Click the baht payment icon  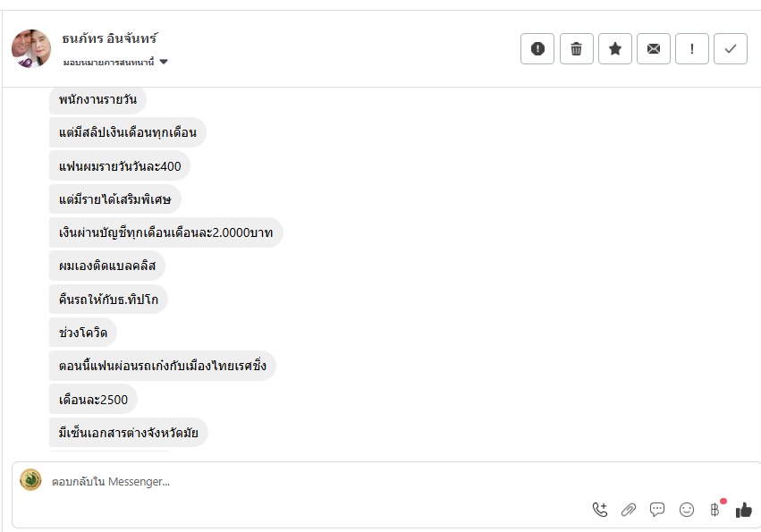(x=714, y=510)
